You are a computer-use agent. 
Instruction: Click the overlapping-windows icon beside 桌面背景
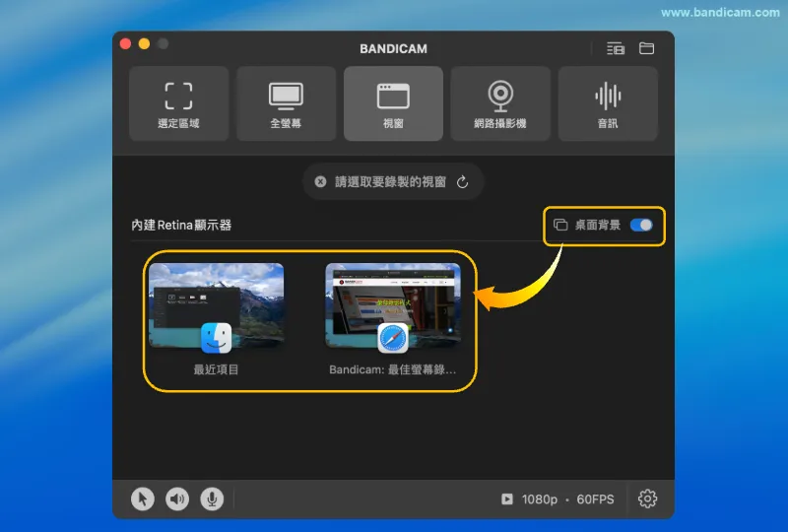coord(560,225)
